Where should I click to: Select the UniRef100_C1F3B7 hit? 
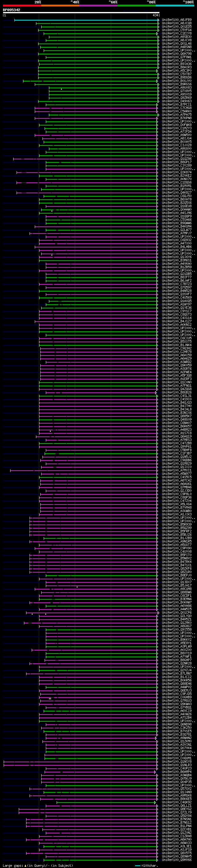(x=177, y=453)
